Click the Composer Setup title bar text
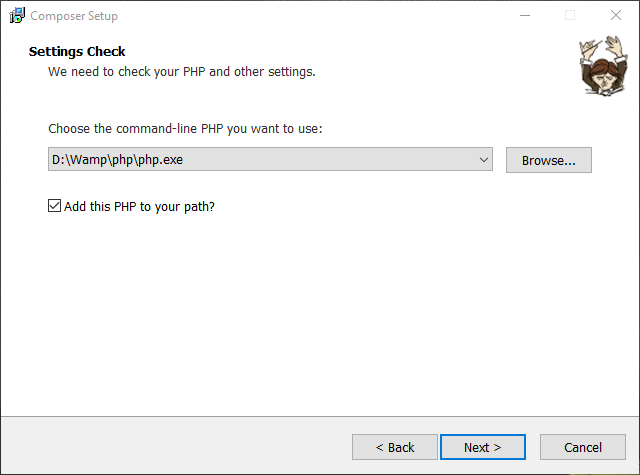 [74, 16]
